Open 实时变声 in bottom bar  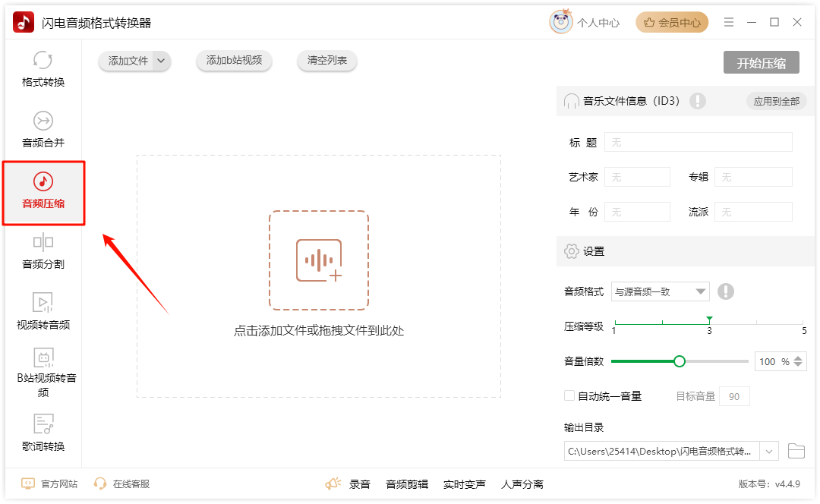(x=465, y=485)
